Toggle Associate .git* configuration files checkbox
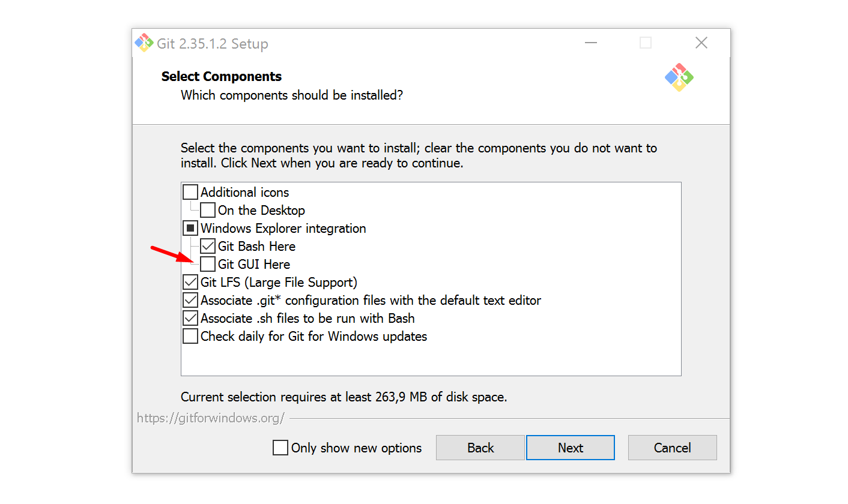Screen dimensions: 848x504 point(190,301)
